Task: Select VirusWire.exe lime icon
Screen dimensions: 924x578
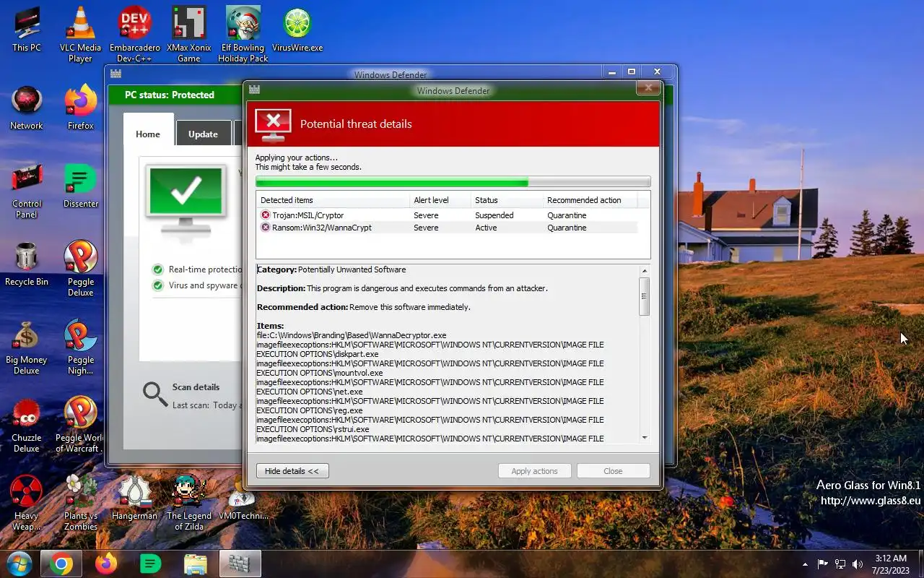Action: [x=297, y=30]
